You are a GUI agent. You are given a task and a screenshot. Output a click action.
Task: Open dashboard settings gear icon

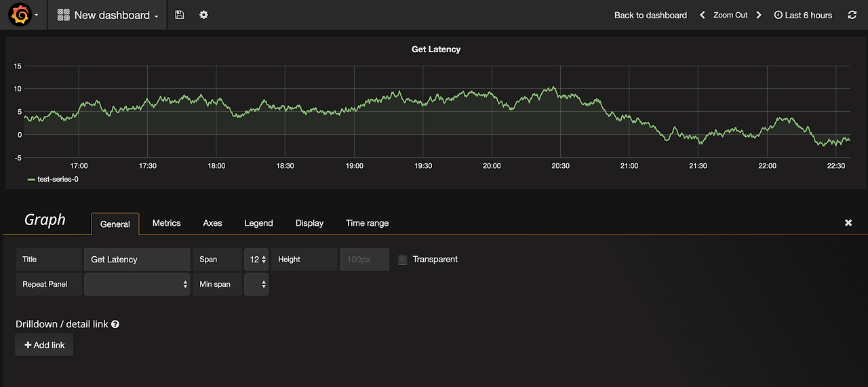pos(203,15)
